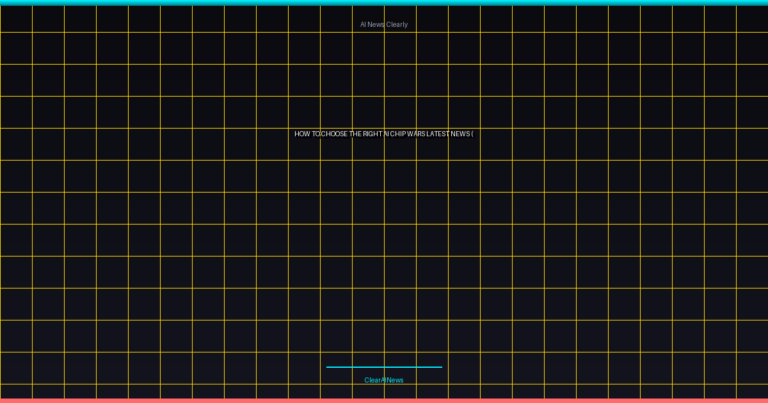Click 'CHIP WARS' in the headline text
Viewport: 768px width, 403px height.
408,134
